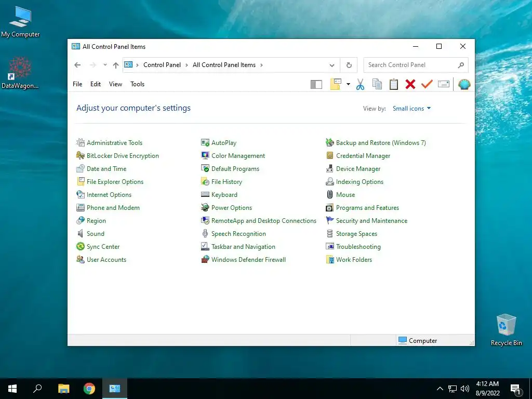
Task: Open the BitLocker Drive Encryption icon
Action: click(81, 155)
